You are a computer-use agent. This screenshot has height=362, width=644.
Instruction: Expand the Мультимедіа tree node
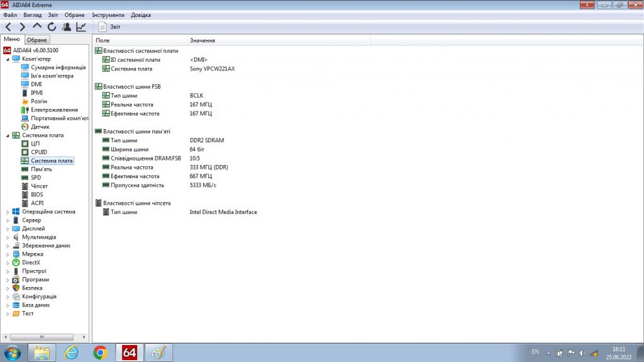pos(8,237)
